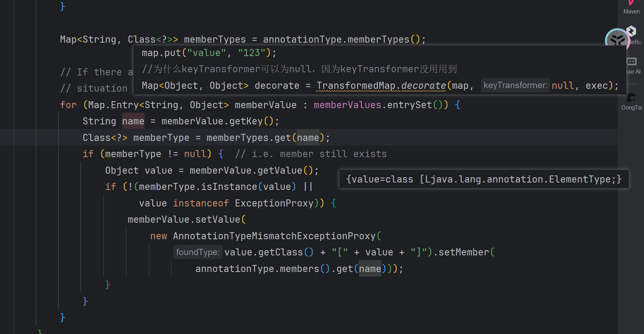Click the keyTransformer parameter hint
Image resolution: width=644 pixels, height=334 pixels.
(515, 86)
